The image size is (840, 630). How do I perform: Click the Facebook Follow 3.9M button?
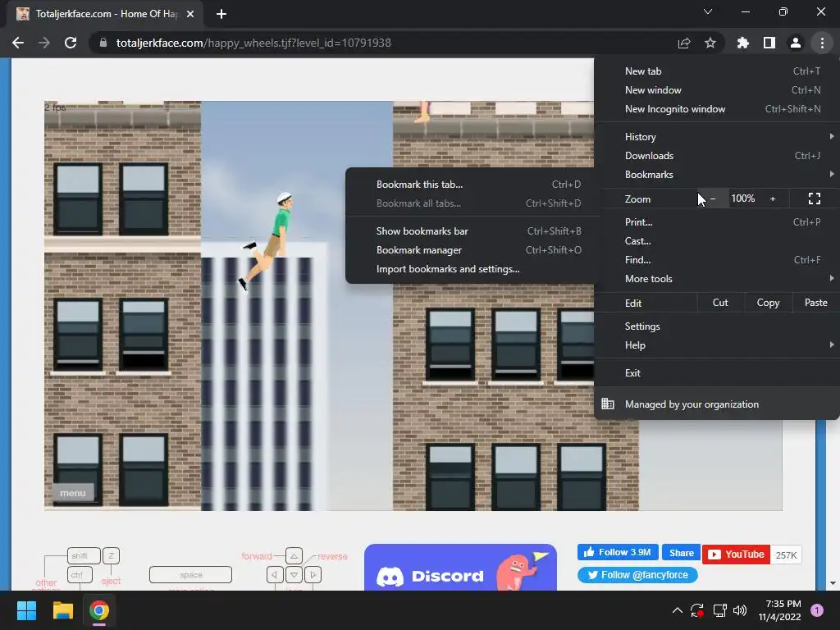coord(617,552)
